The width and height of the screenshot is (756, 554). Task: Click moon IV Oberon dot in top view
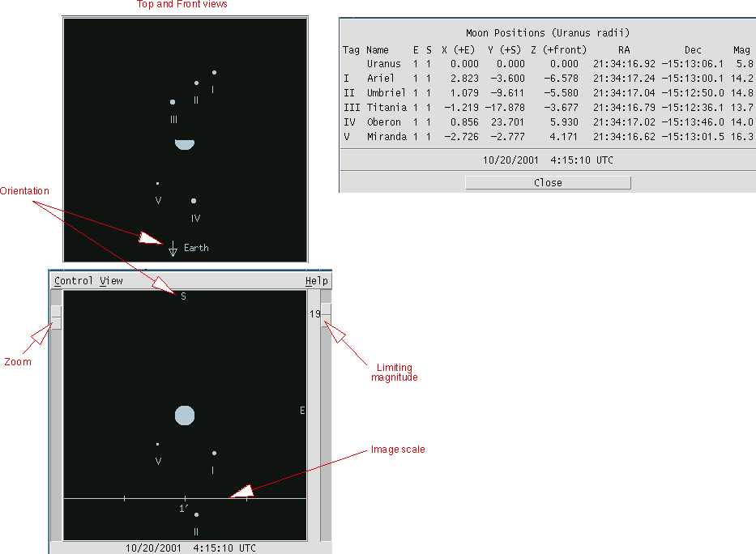tap(194, 201)
